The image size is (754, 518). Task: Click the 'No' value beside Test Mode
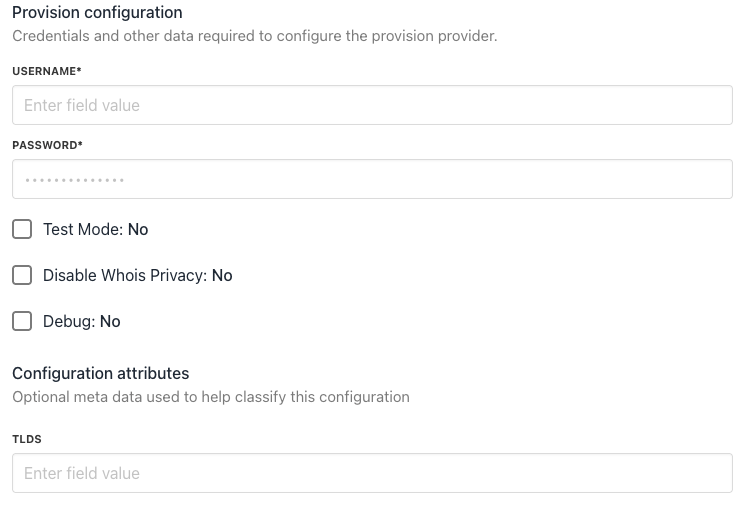[138, 229]
